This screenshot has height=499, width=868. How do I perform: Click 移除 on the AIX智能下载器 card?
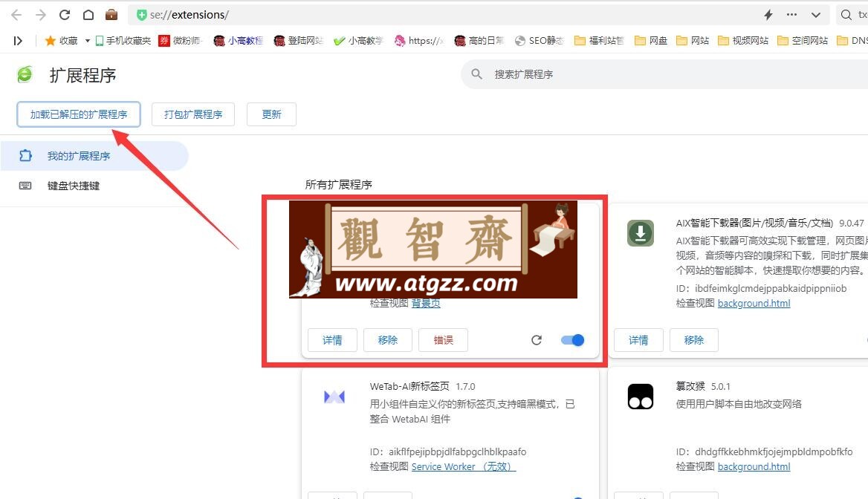click(x=693, y=340)
